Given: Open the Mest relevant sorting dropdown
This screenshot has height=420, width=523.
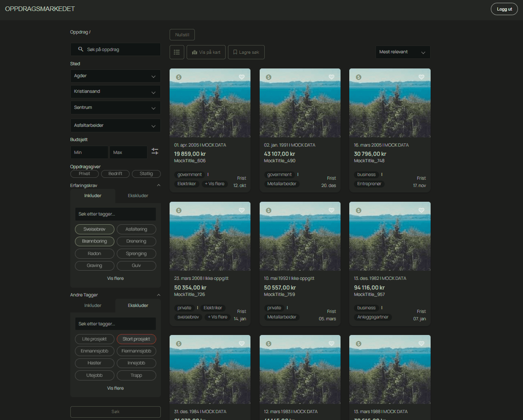Looking at the screenshot, I should point(403,52).
